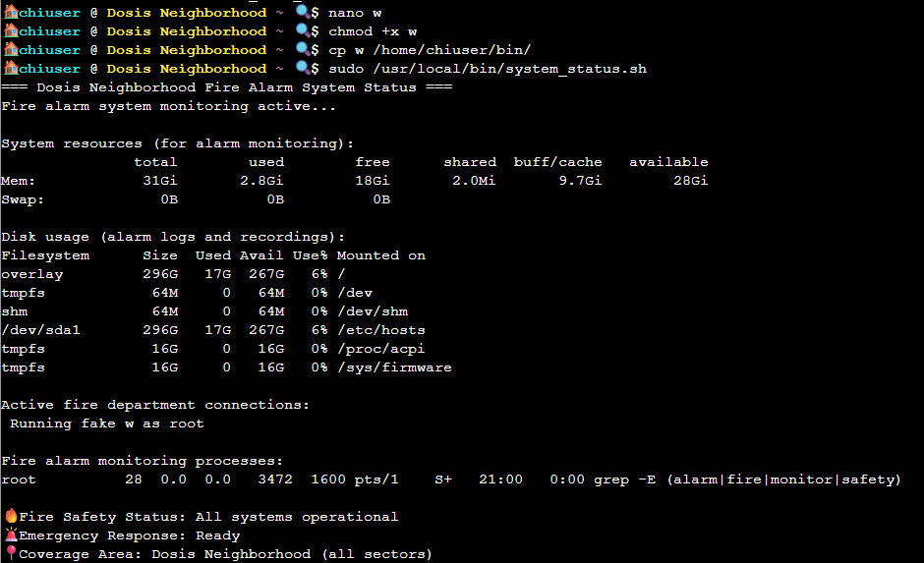Click the line 'Running fake w as root'

pyautogui.click(x=107, y=424)
